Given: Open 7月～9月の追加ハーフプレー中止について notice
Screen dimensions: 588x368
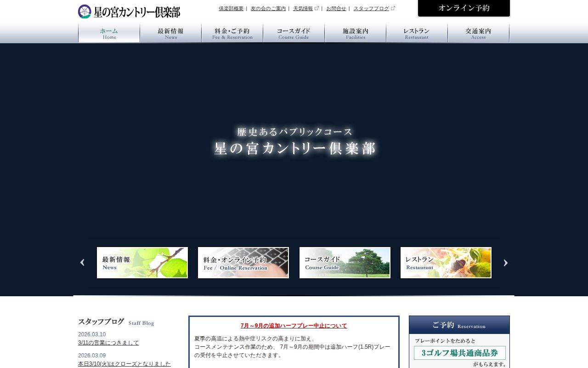Looking at the screenshot, I should (x=294, y=326).
